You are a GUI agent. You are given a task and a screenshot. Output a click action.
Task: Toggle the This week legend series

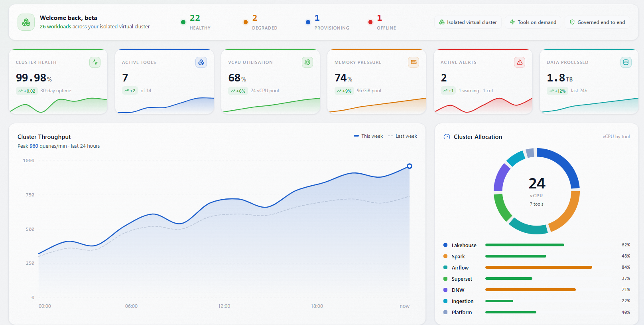point(368,136)
